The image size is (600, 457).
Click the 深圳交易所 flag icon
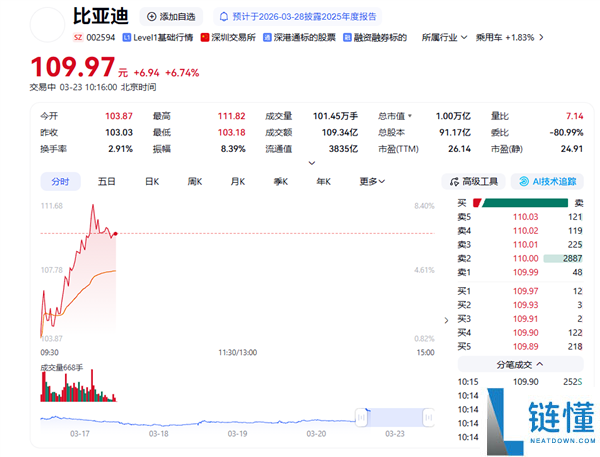click(x=205, y=38)
